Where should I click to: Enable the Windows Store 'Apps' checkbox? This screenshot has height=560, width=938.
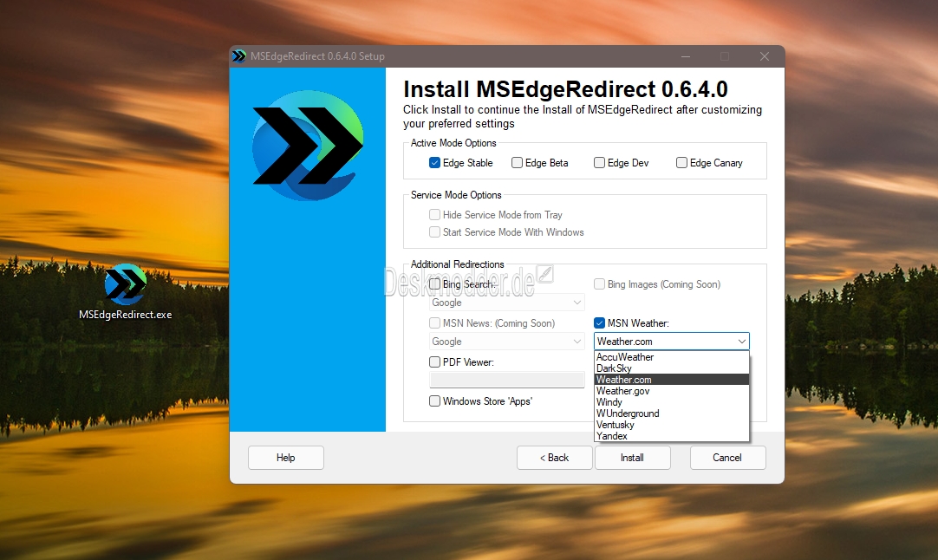435,400
